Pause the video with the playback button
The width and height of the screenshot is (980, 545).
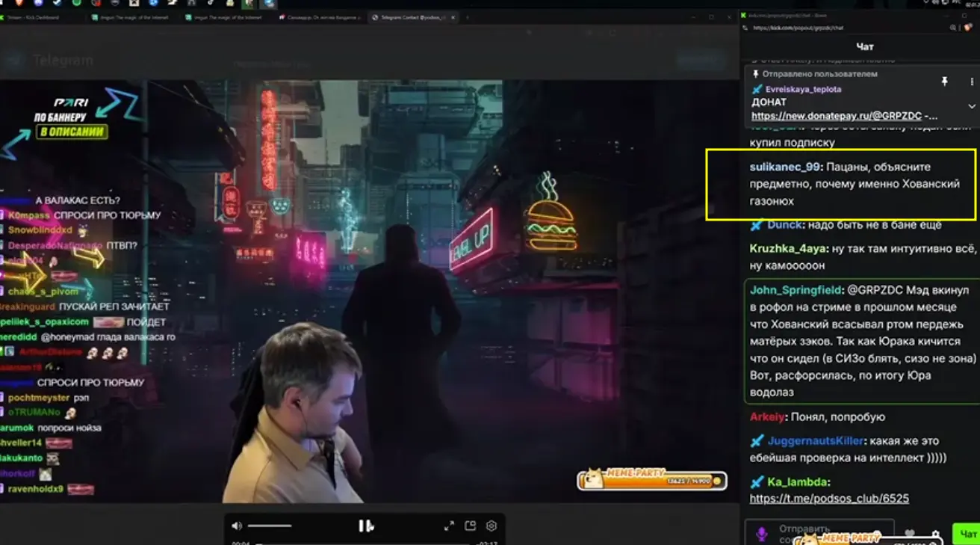(365, 526)
